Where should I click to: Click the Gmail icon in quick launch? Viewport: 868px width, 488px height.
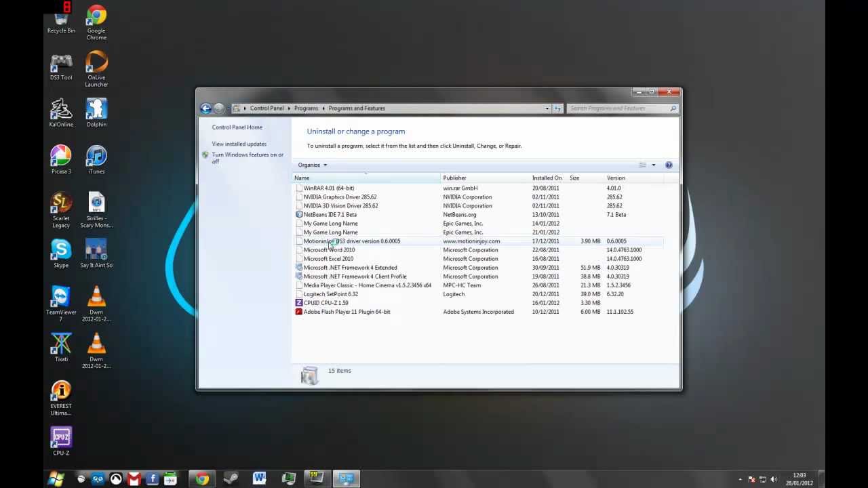134,479
